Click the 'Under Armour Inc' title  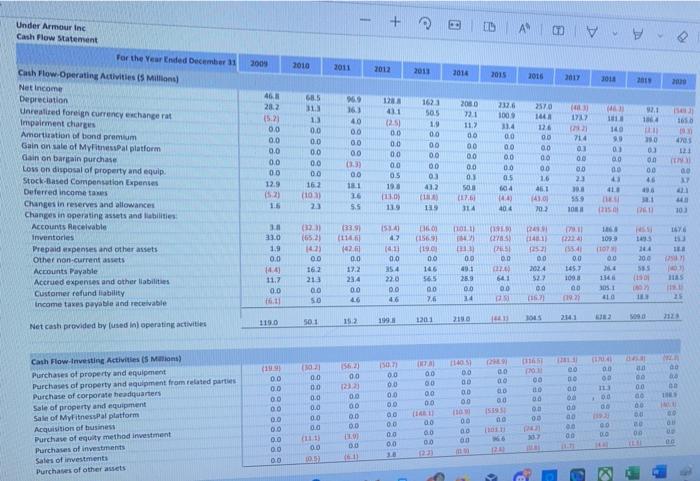[x=50, y=26]
